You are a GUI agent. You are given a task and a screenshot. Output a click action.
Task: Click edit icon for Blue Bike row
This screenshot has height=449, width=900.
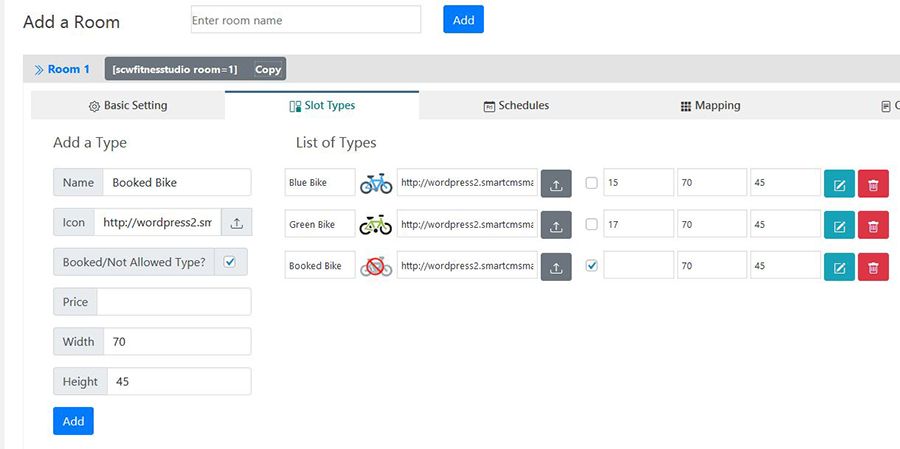pyautogui.click(x=839, y=183)
